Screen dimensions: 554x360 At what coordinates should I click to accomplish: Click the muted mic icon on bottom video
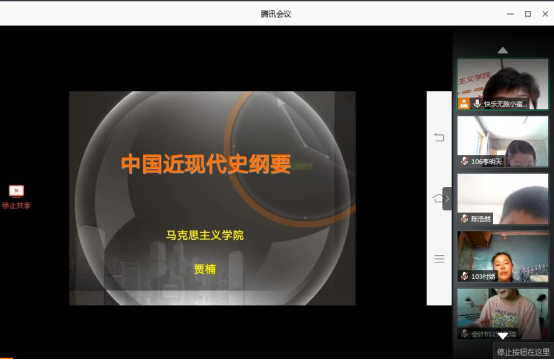point(465,333)
